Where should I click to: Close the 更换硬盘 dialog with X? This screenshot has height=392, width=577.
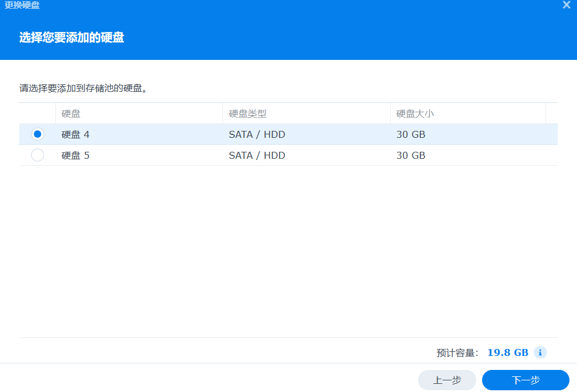click(x=567, y=5)
